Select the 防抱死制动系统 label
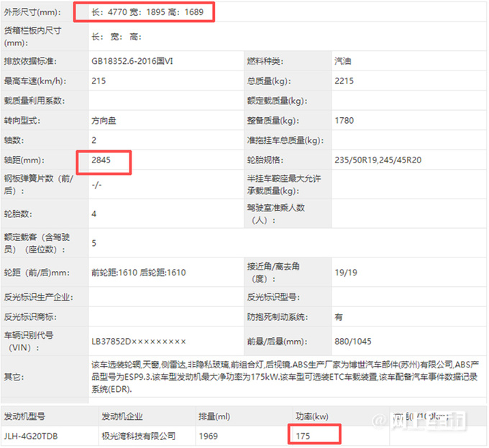Viewport: 489px width, 448px height. pyautogui.click(x=278, y=317)
